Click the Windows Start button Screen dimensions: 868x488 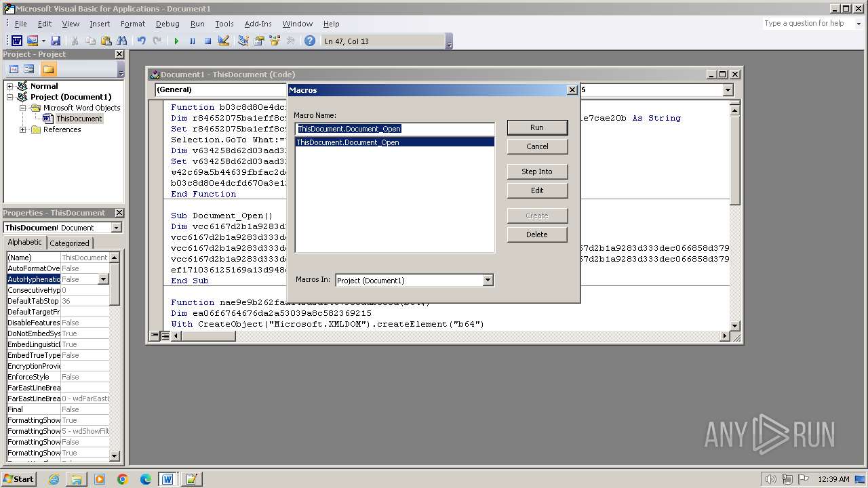(19, 479)
